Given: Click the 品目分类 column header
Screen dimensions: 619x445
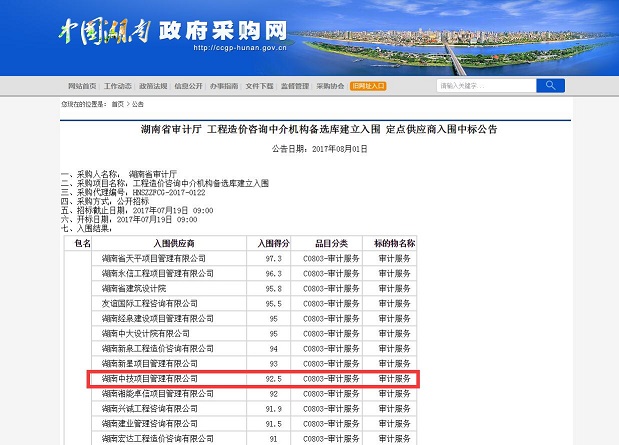Looking at the screenshot, I should [x=331, y=243].
